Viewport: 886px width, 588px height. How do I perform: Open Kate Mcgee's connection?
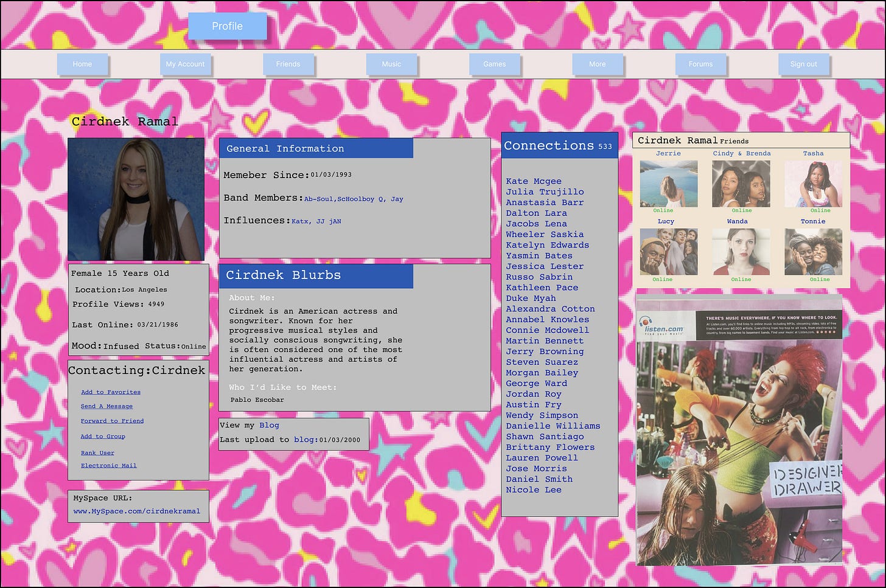click(534, 181)
